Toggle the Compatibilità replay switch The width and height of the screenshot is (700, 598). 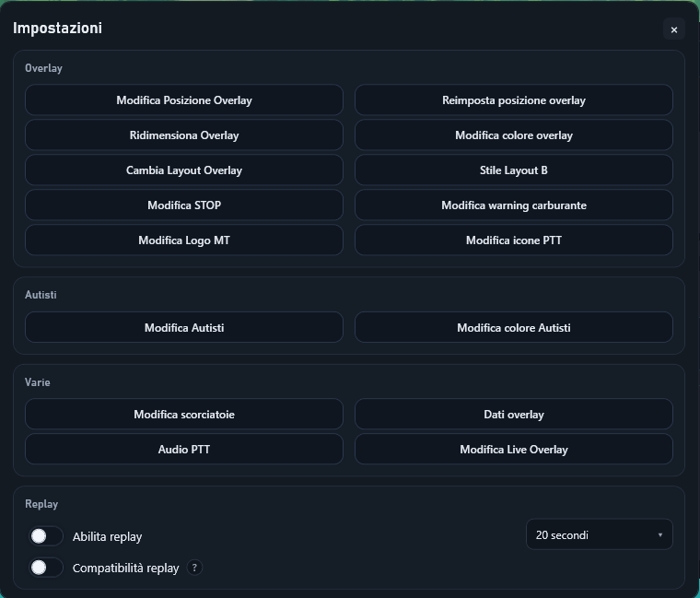pos(46,568)
